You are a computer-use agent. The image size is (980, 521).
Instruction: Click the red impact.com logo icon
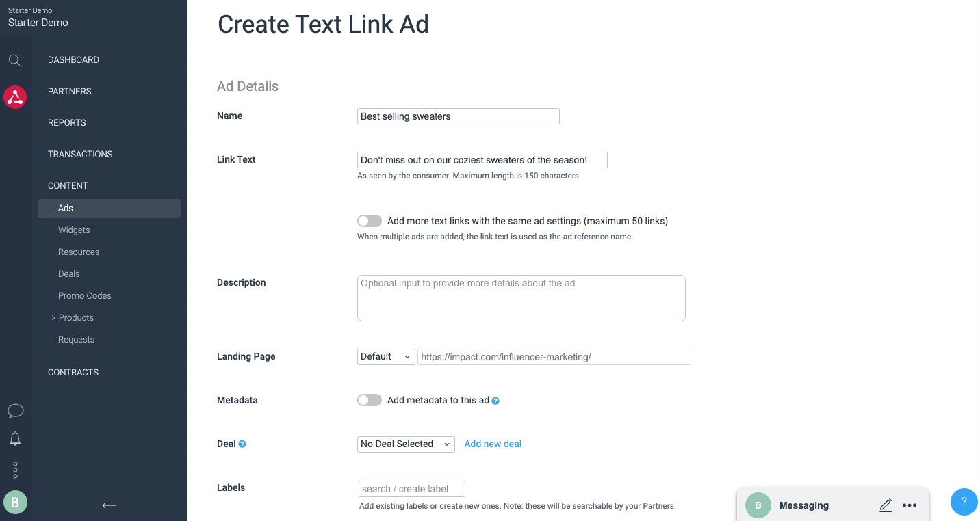click(15, 97)
